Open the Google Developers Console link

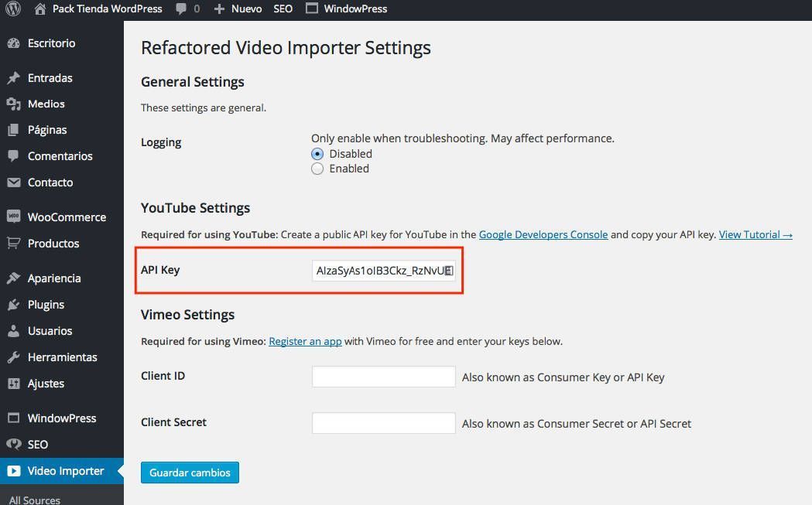pos(543,235)
